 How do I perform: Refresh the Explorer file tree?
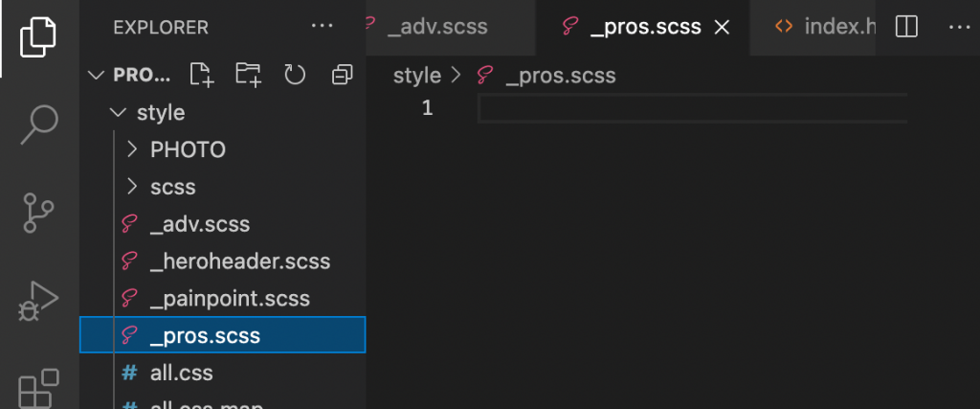click(294, 75)
